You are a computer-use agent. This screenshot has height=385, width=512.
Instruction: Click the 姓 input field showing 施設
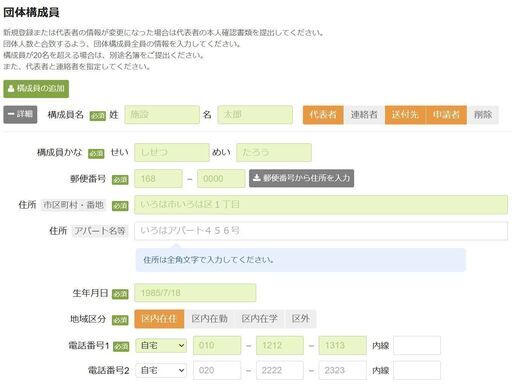click(x=162, y=115)
